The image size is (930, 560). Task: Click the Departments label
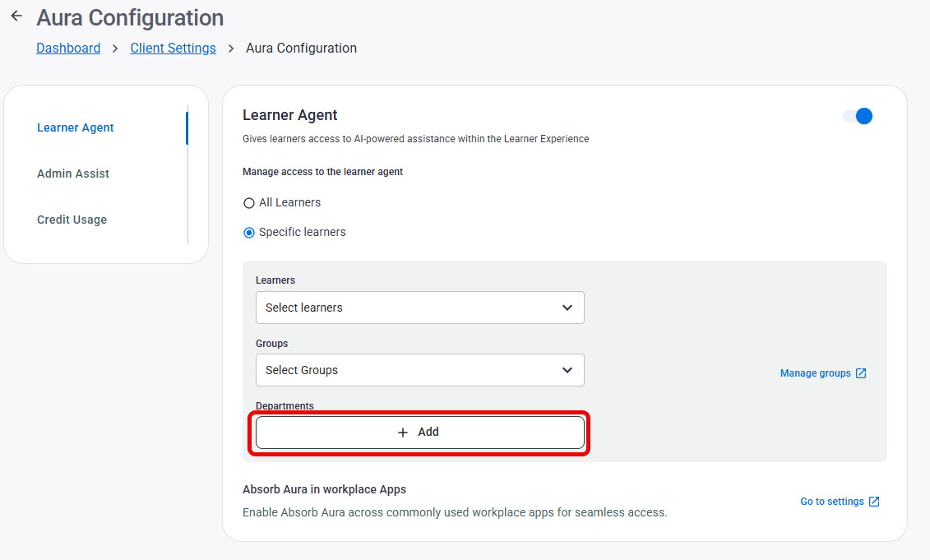click(x=285, y=405)
